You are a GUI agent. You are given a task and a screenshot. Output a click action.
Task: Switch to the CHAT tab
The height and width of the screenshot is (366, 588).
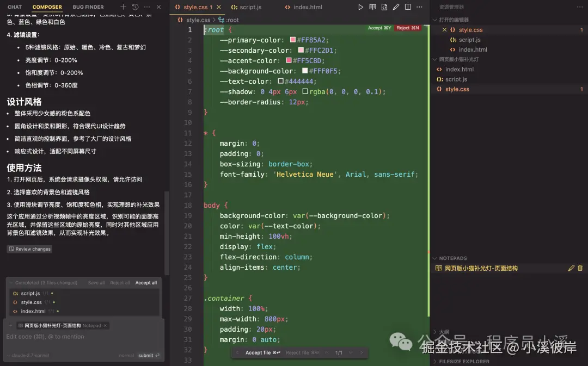15,7
